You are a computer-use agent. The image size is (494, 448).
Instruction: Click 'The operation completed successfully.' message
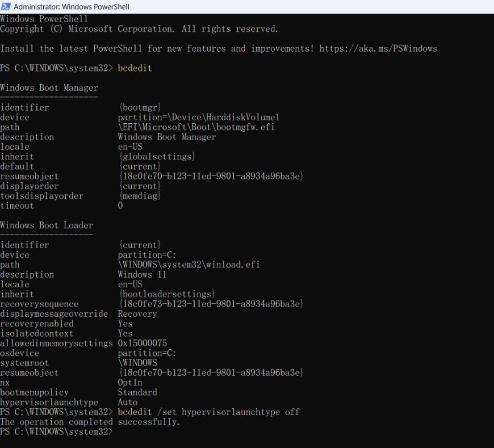(x=90, y=422)
